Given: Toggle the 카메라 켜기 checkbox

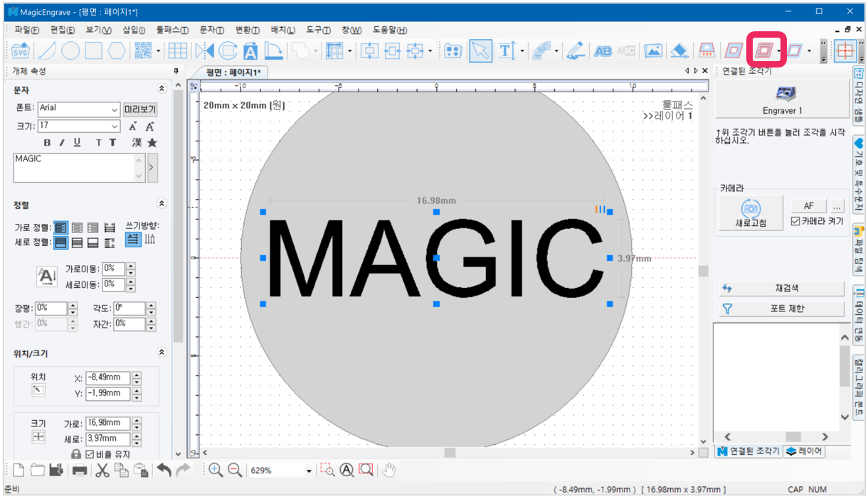Looking at the screenshot, I should (x=796, y=222).
